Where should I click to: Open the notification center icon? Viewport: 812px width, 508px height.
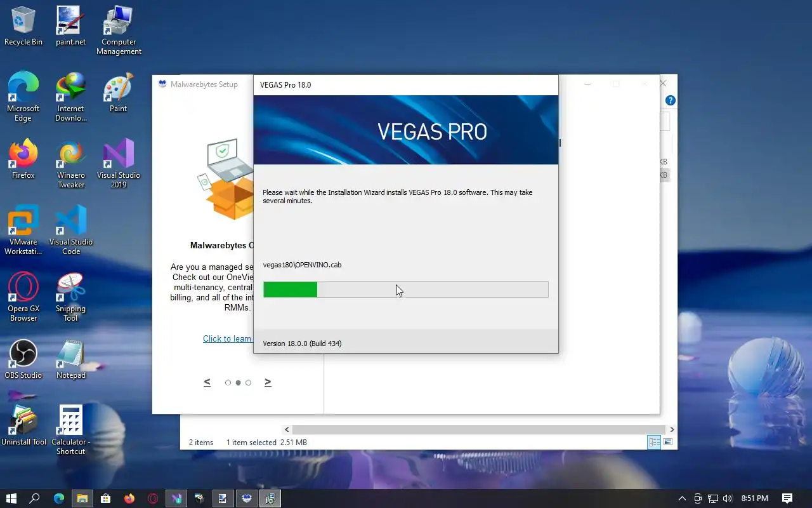coord(787,498)
